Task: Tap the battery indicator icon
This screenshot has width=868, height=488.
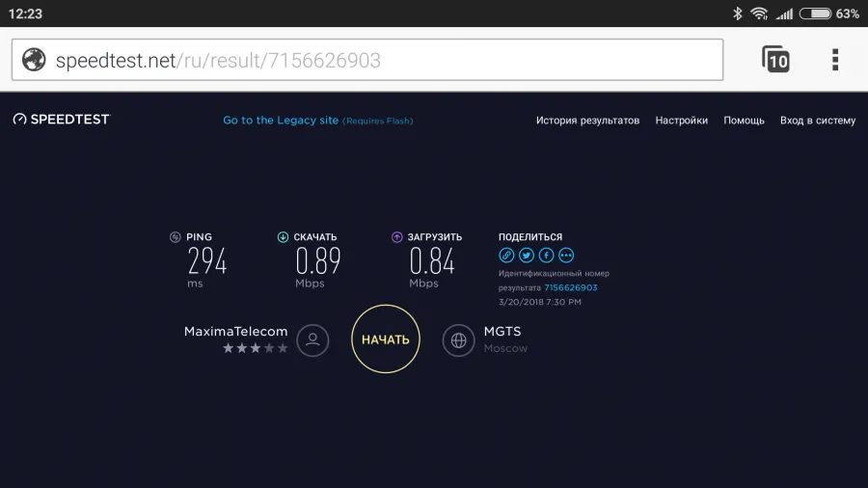Action: coord(815,14)
